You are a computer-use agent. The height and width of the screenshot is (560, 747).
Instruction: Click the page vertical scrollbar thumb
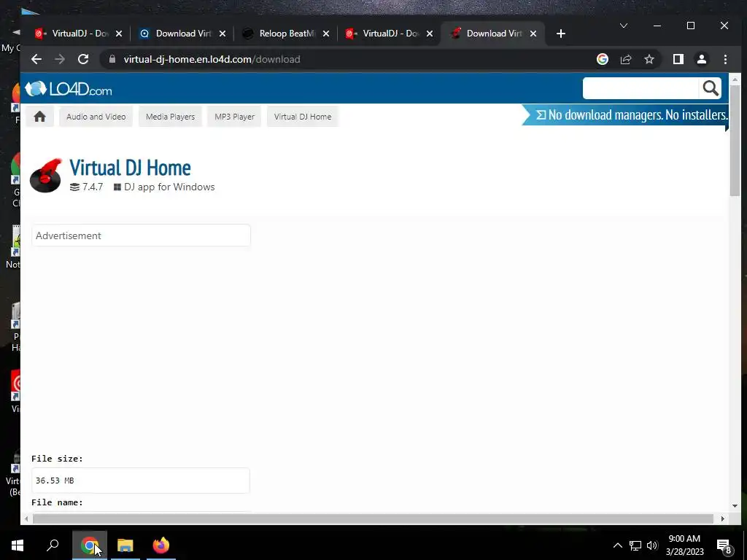coord(735,141)
